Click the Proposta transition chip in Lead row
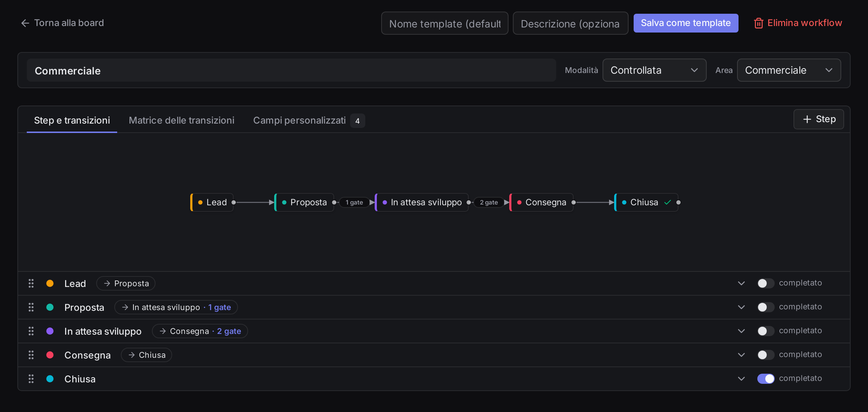Screen dimensions: 868x412 click(126, 283)
